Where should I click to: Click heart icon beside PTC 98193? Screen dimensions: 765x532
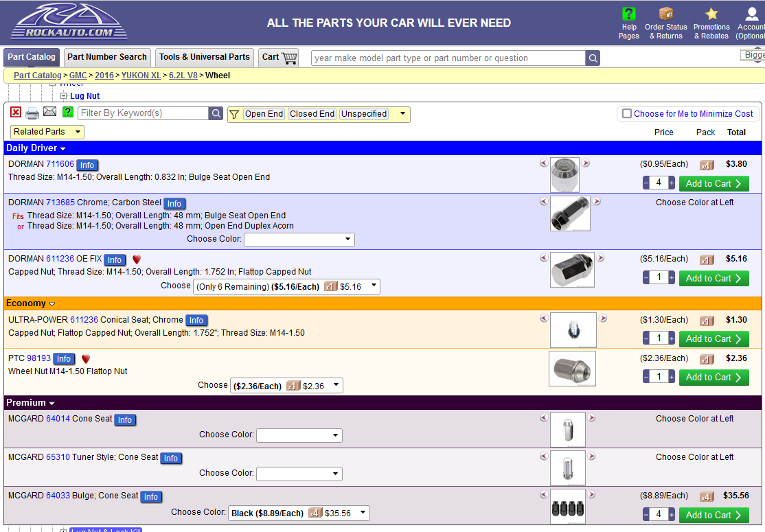coord(86,359)
